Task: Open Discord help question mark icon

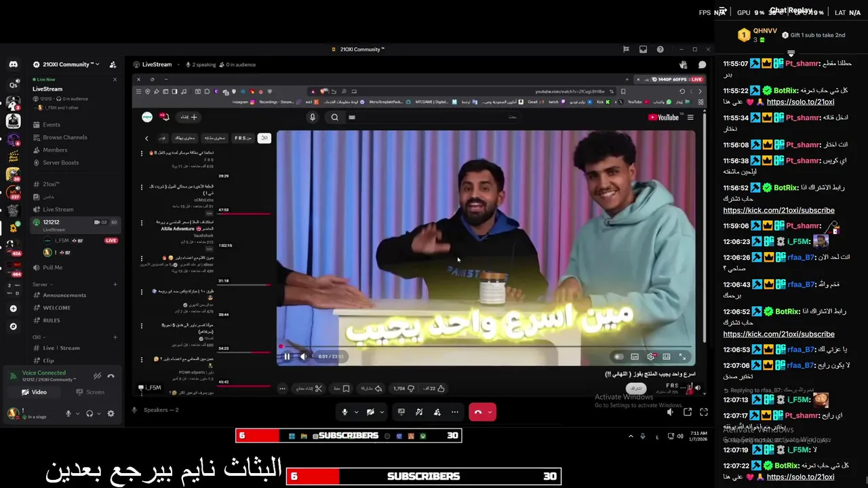Action: click(x=660, y=49)
